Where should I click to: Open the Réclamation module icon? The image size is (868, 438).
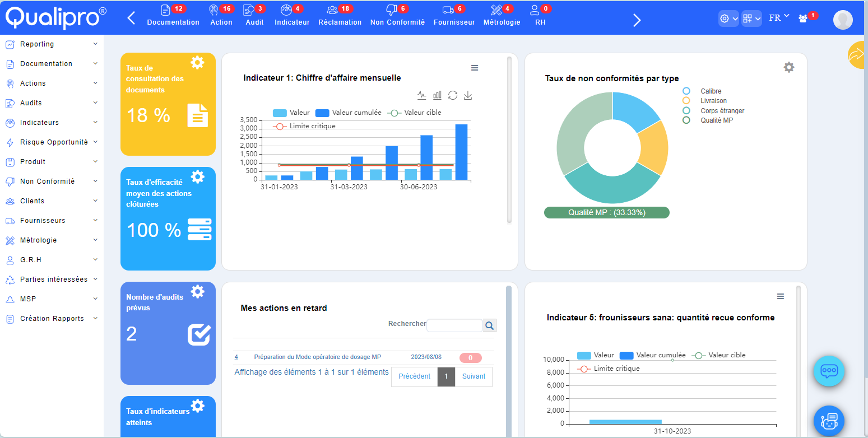click(333, 10)
